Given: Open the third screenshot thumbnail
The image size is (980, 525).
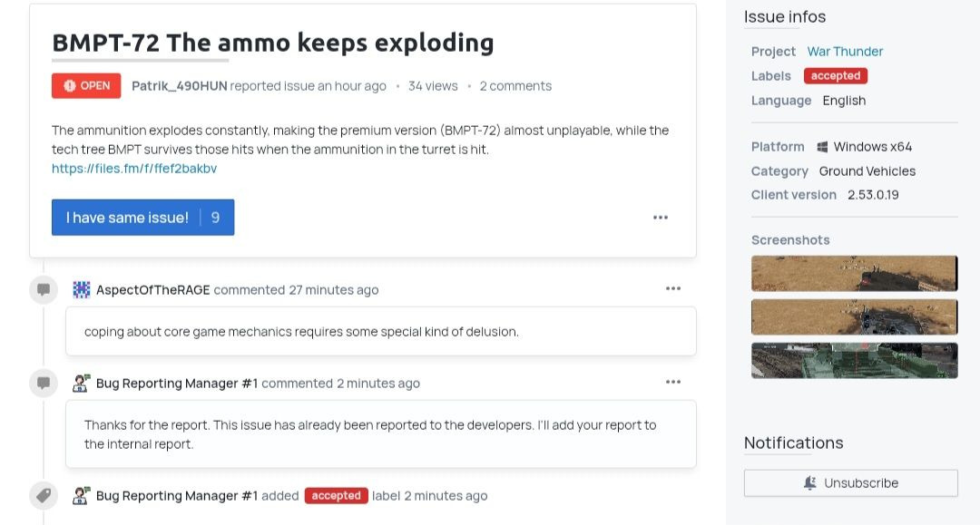Looking at the screenshot, I should [x=854, y=360].
